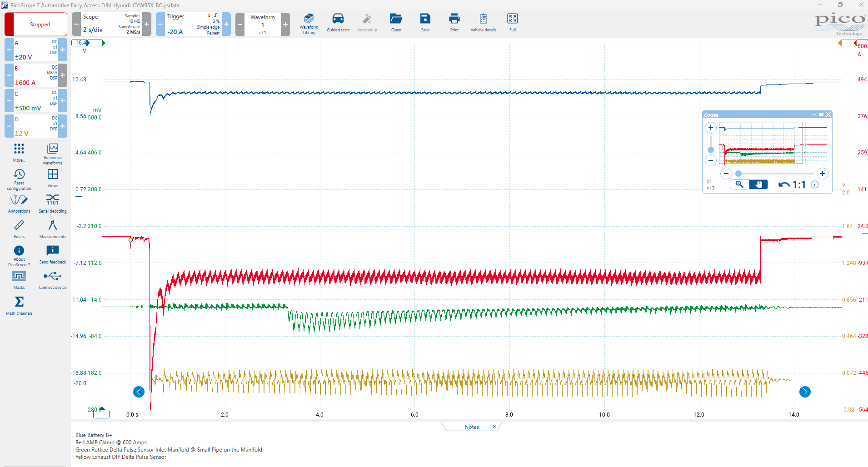The image size is (868, 467).
Task: Decrease Channel C range with minus
Action: 9,100
